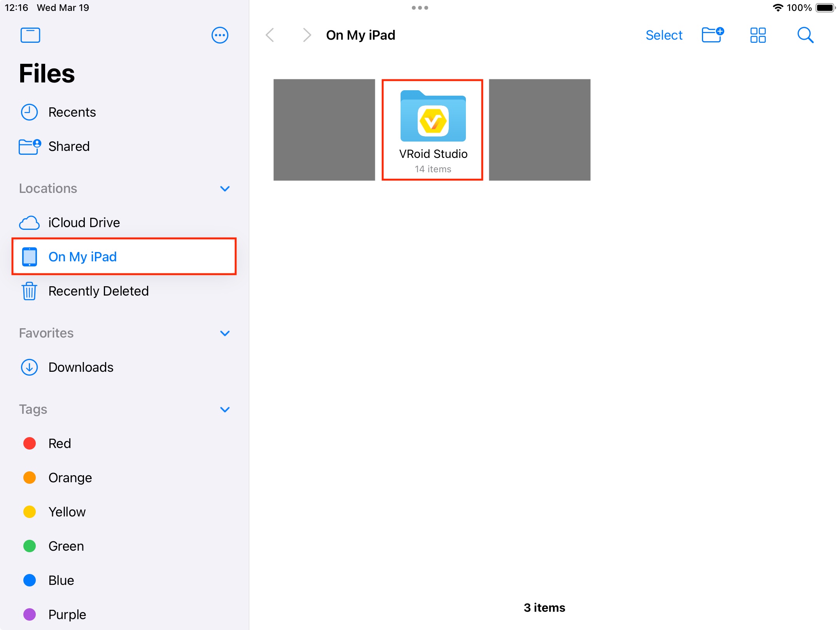Go back with the left chevron

[270, 35]
